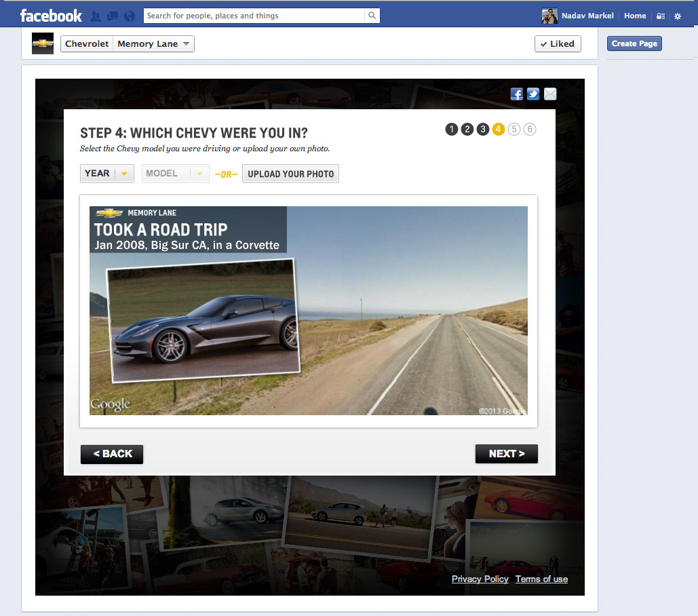This screenshot has width=698, height=616.
Task: Share to Facebook via the app icon
Action: pos(516,94)
